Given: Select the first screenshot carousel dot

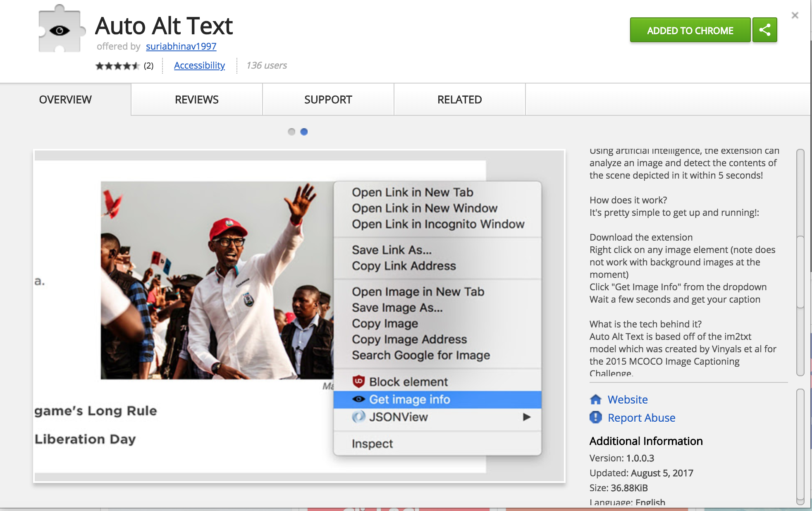Looking at the screenshot, I should click(x=291, y=131).
